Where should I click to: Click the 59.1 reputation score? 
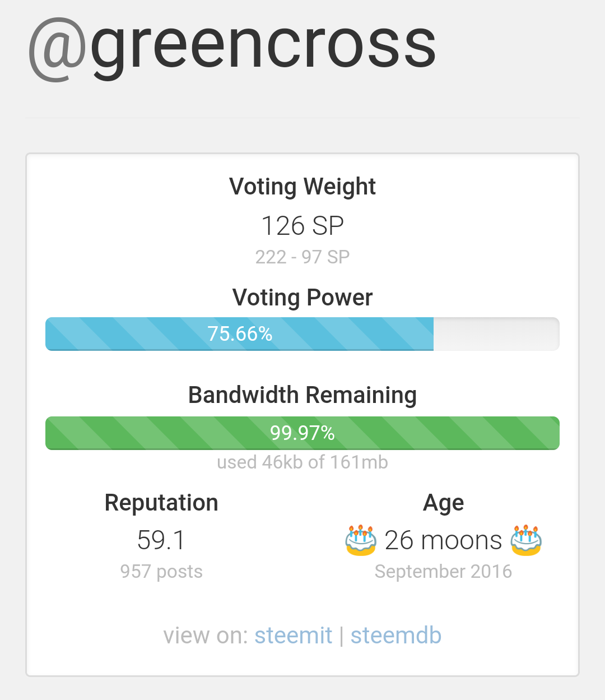pos(161,540)
